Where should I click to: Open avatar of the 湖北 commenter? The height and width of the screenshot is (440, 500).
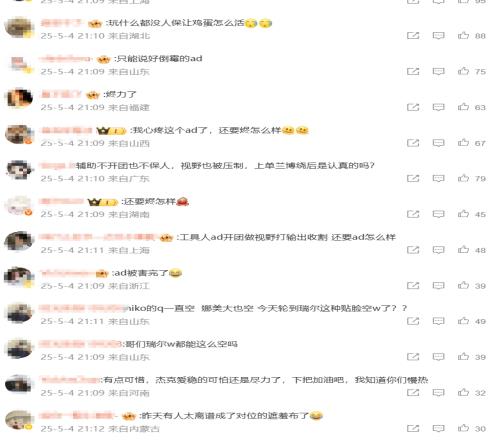(x=19, y=27)
